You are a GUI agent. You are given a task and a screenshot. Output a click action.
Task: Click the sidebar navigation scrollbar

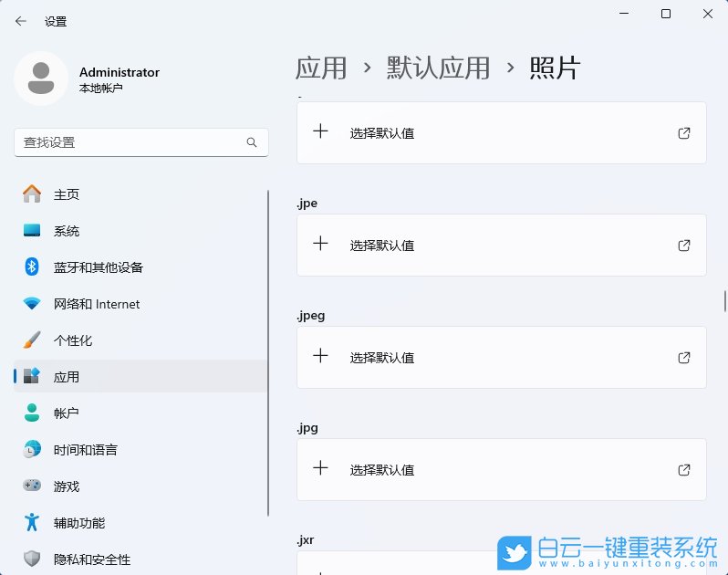point(268,353)
